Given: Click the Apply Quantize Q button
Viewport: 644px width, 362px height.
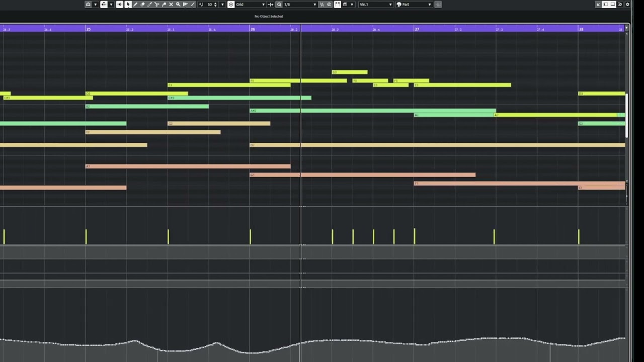Looking at the screenshot, I should 279,4.
